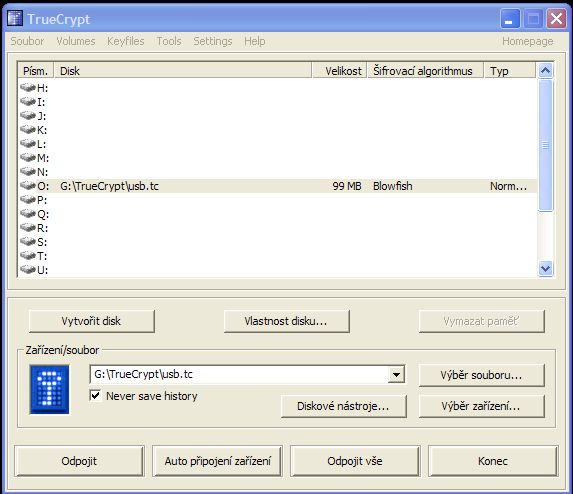The height and width of the screenshot is (494, 573).
Task: Select the K: drive slot icon
Action: tap(28, 129)
